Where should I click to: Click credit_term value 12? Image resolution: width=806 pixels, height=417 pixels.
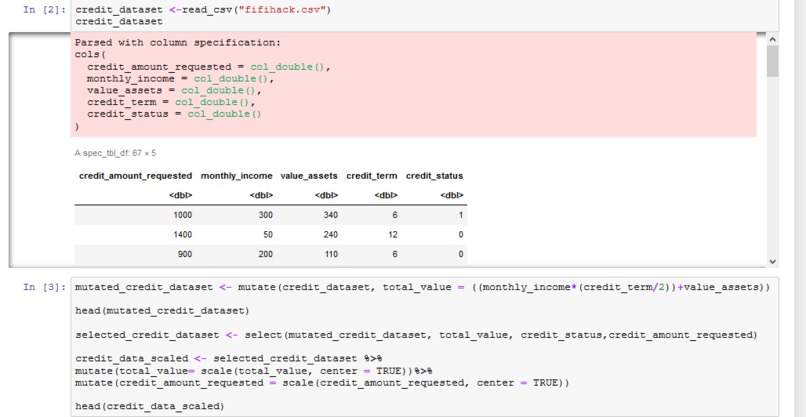click(x=393, y=234)
